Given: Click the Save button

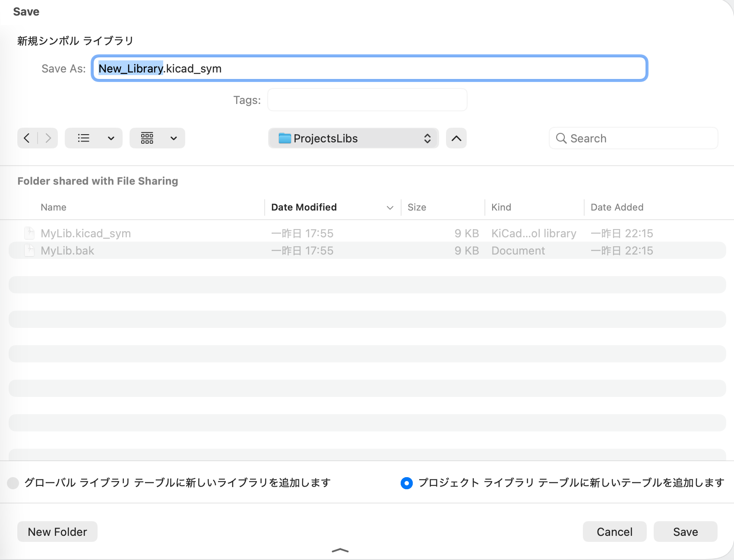Looking at the screenshot, I should pos(685,532).
